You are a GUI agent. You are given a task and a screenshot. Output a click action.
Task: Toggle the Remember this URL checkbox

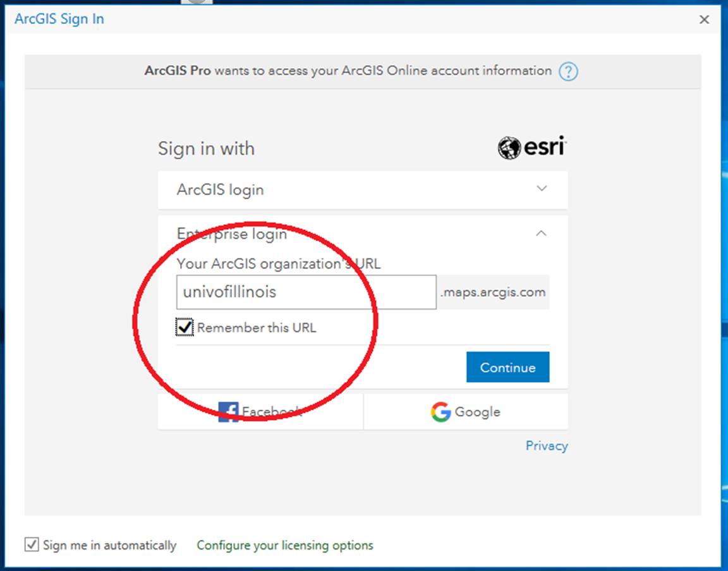click(185, 327)
